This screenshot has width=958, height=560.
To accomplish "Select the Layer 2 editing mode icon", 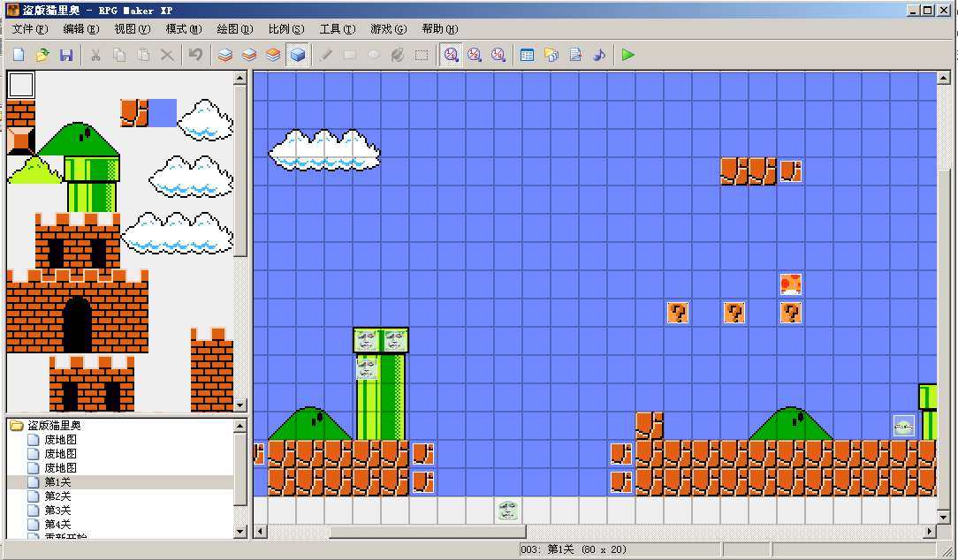I will coord(249,55).
